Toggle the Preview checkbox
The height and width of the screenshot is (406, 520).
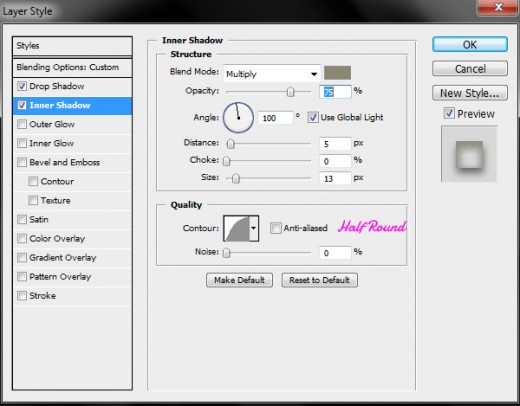pos(449,113)
